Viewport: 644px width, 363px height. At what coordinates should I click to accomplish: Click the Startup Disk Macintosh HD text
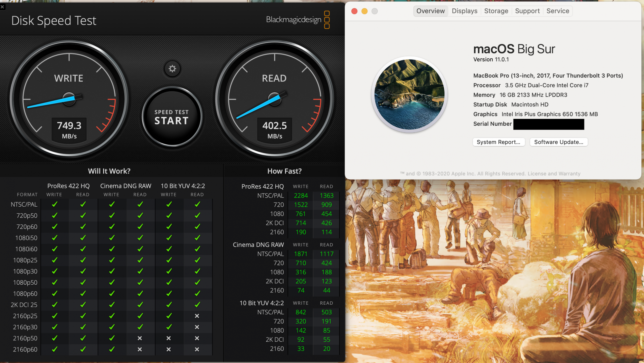tap(511, 104)
